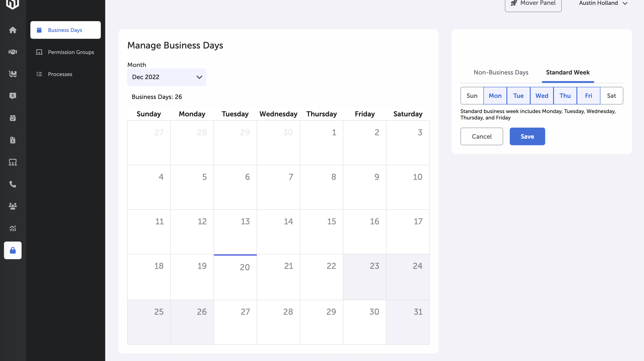Click the rocket icon in Mover Panel
644x361 pixels.
514,3
